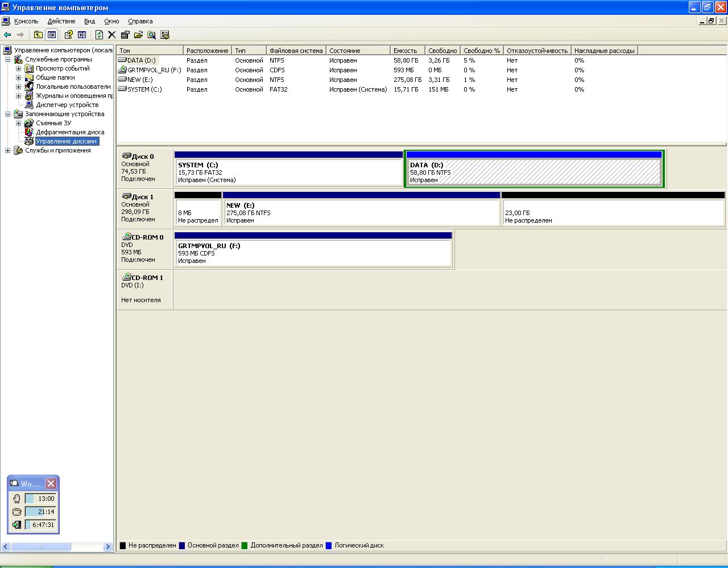The image size is (728, 568).
Task: Click the black X delete toolbar icon
Action: pos(112,35)
